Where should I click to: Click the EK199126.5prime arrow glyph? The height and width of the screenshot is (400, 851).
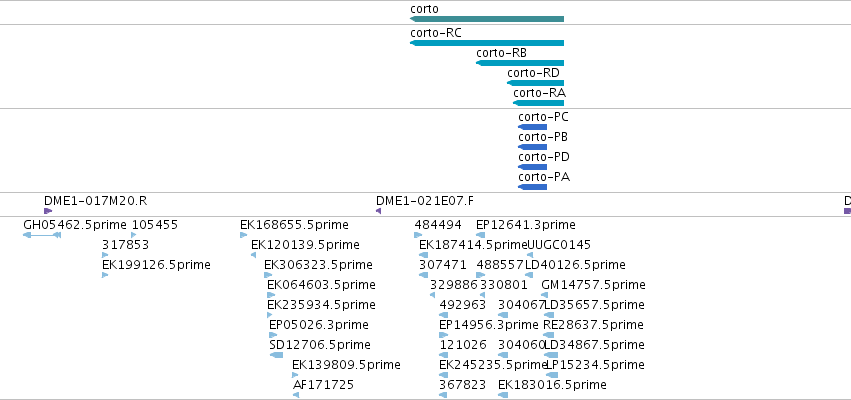point(105,275)
